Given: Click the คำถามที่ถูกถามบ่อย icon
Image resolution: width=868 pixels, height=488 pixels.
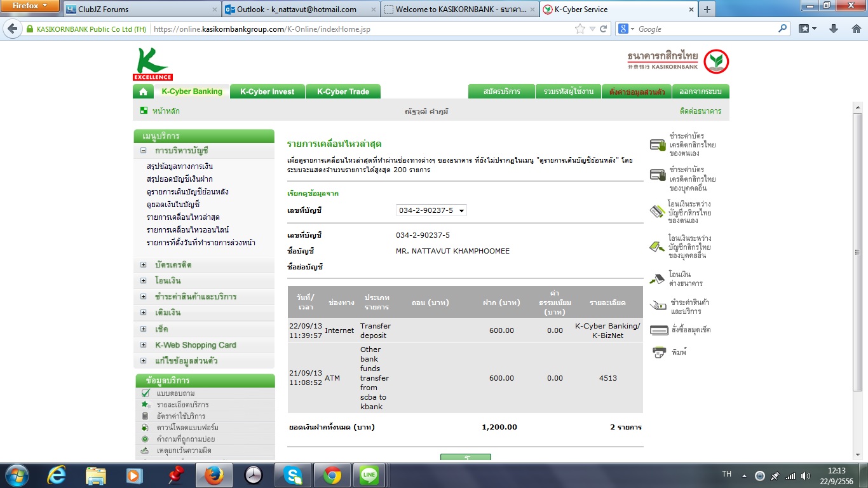Looking at the screenshot, I should click(x=146, y=439).
